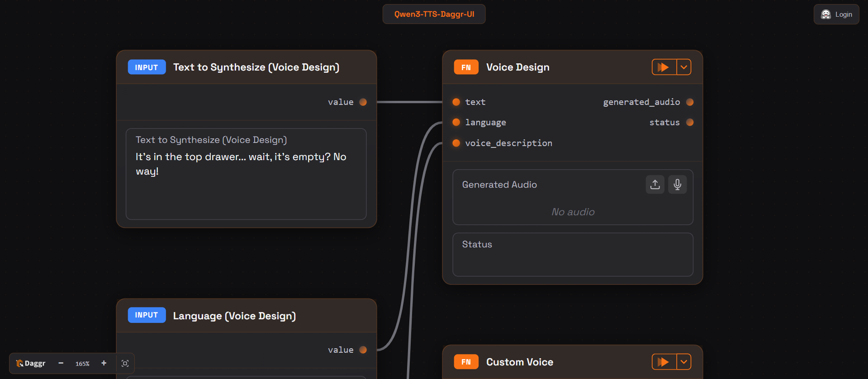Click the Daggr logo in the toolbar
Viewport: 868px width, 379px height.
point(31,363)
